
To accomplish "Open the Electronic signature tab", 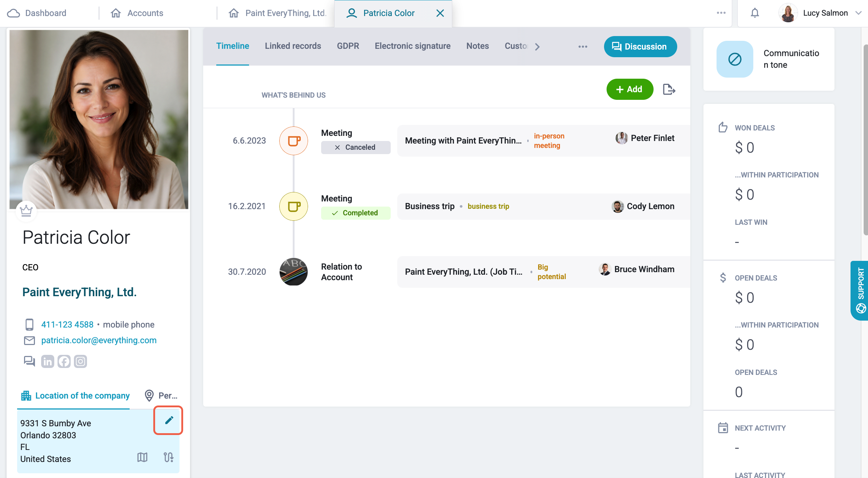I will coord(413,46).
